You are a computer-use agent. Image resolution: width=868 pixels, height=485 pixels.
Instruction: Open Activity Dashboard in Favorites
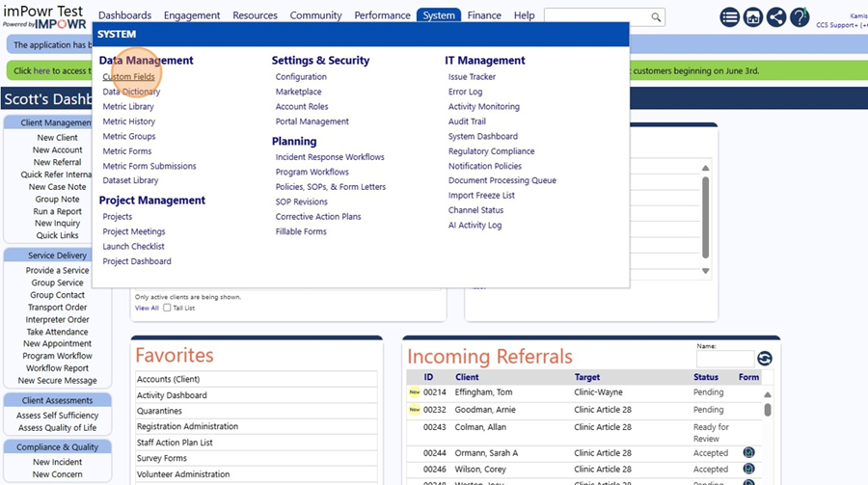(x=257, y=395)
